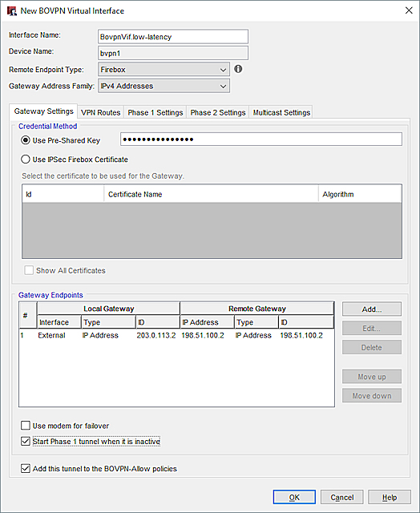This screenshot has height=513, width=420.
Task: Click the Cancel button
Action: [x=341, y=497]
